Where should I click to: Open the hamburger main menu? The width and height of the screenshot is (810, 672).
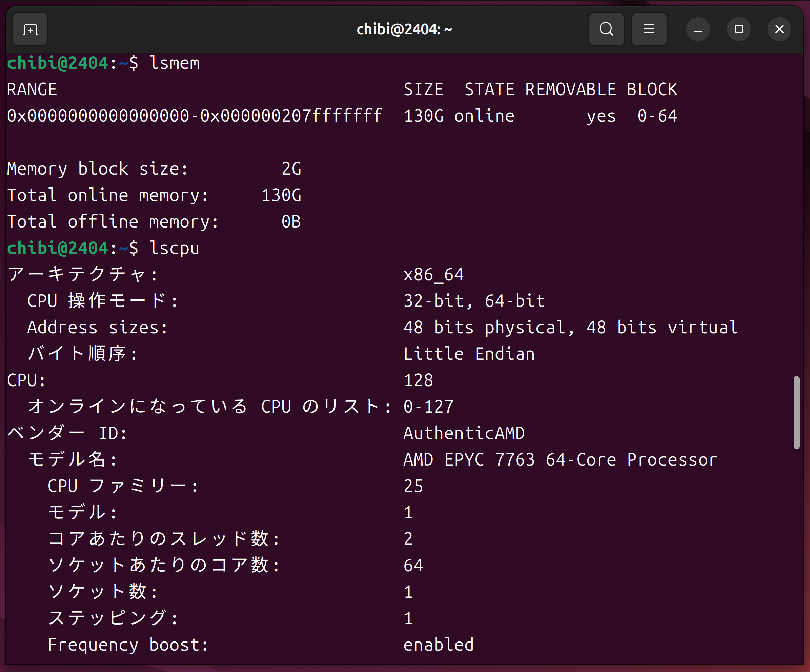click(x=649, y=29)
